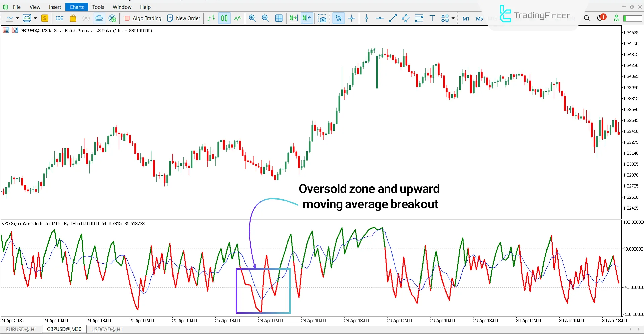Open the chart type dropdown arrow
The height and width of the screenshot is (334, 644).
[x=17, y=18]
